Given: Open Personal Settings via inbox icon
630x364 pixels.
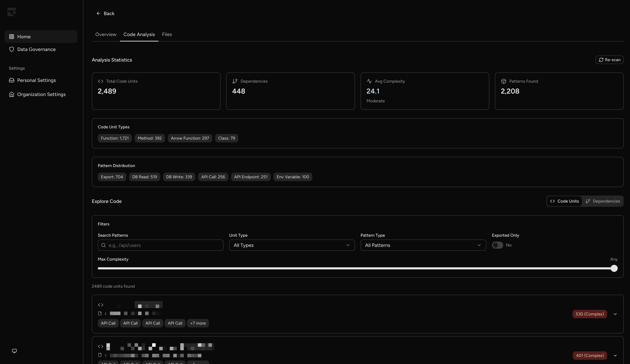Looking at the screenshot, I should 11,80.
